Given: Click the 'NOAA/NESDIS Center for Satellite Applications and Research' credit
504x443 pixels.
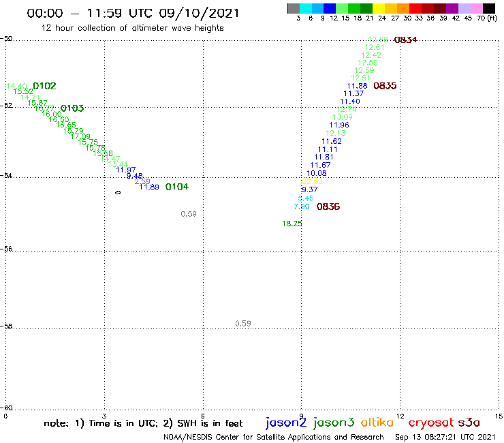Looking at the screenshot, I should click(x=274, y=437).
